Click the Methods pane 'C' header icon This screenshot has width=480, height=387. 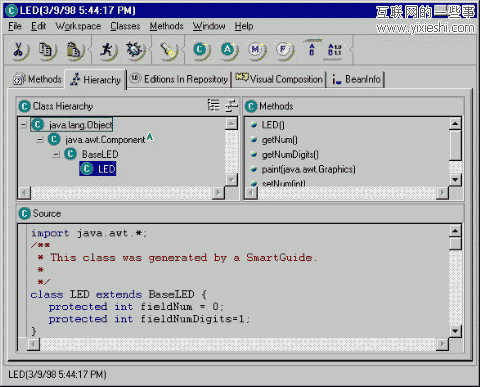click(251, 106)
